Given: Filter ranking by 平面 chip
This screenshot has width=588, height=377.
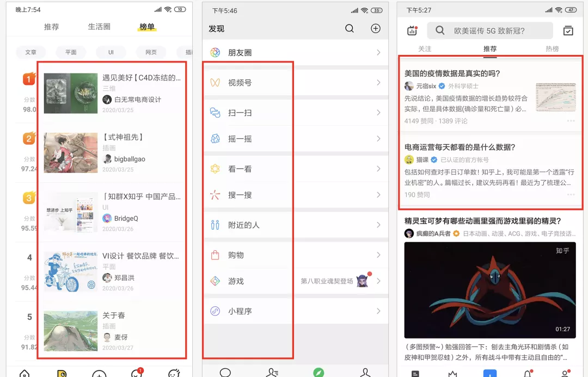Looking at the screenshot, I should coord(71,52).
